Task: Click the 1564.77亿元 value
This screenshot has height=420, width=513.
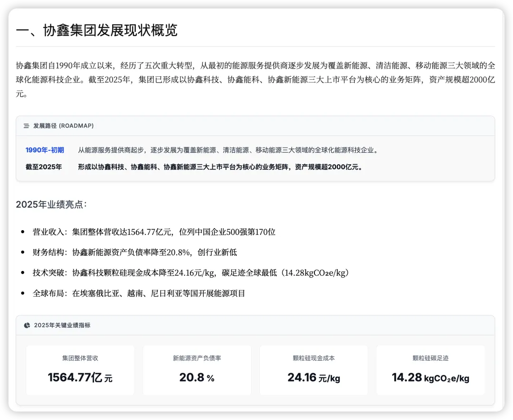Action: click(x=80, y=377)
